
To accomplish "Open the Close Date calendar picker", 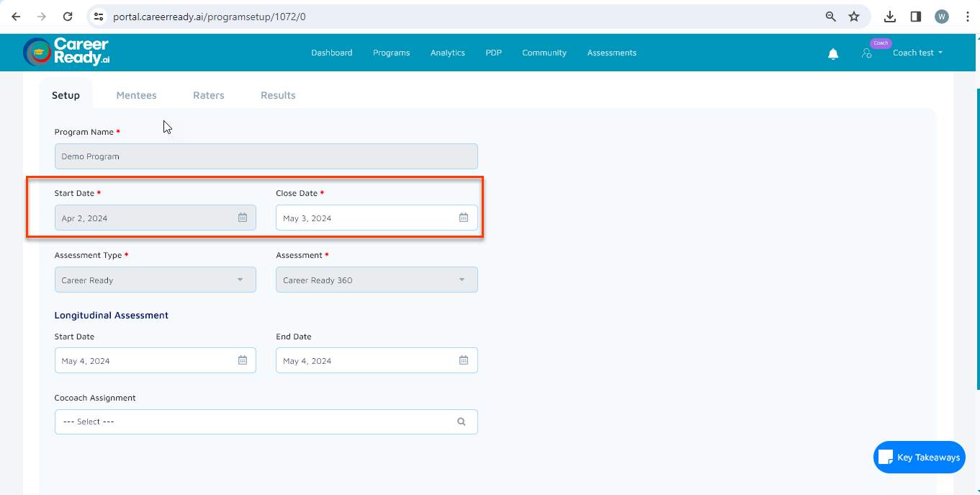I will click(x=464, y=217).
